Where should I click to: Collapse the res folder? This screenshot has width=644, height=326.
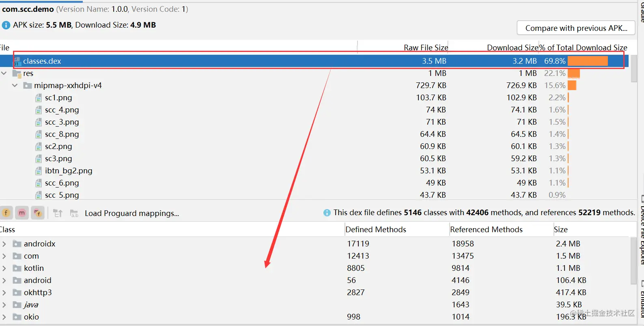4,73
